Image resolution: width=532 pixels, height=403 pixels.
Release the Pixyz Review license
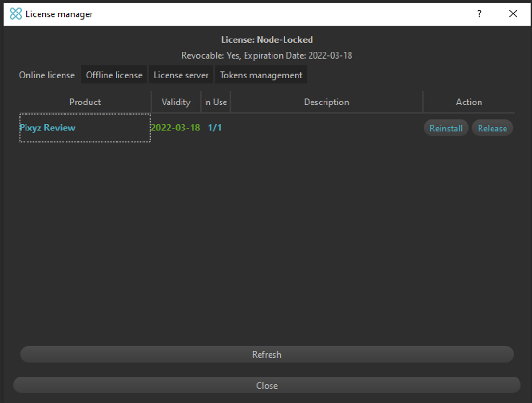492,128
